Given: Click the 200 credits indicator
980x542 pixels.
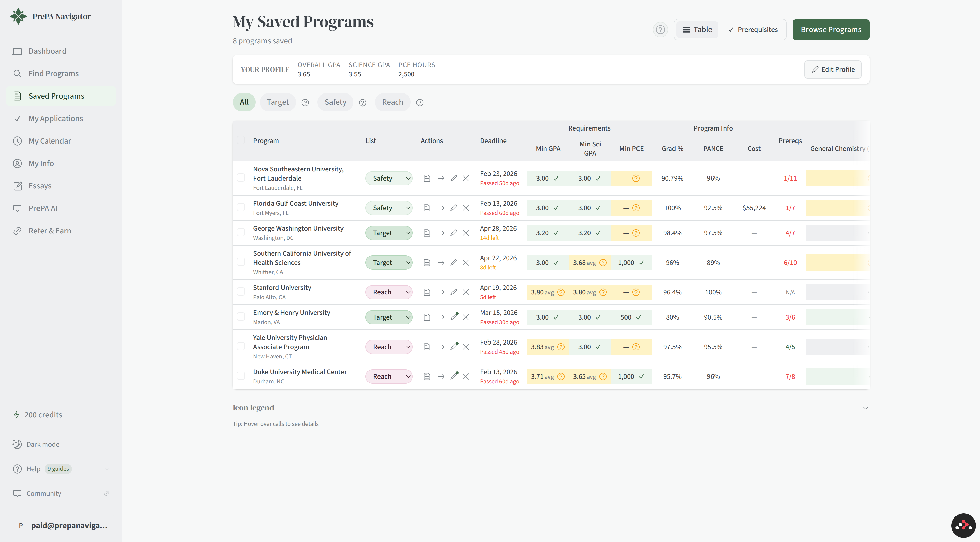Looking at the screenshot, I should pos(38,415).
